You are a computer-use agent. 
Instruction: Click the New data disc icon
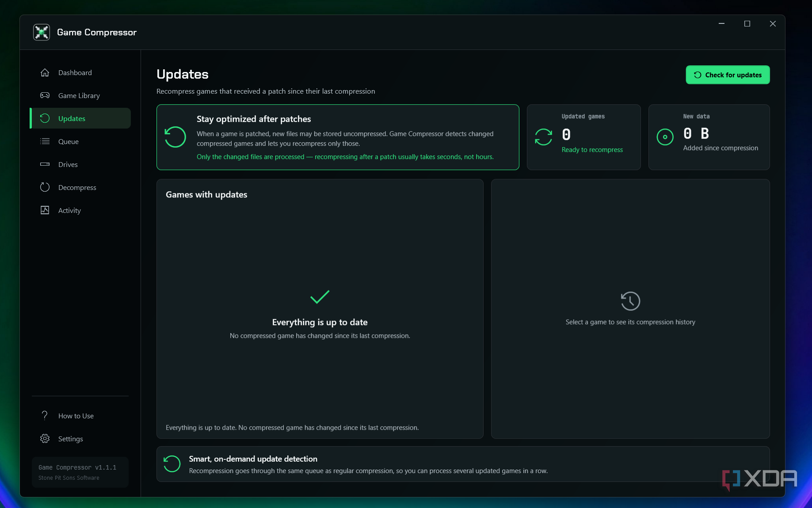(x=665, y=137)
